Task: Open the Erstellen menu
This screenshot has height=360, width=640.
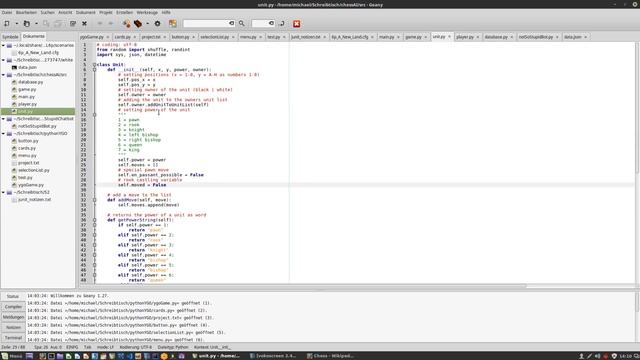Action: click(x=124, y=13)
